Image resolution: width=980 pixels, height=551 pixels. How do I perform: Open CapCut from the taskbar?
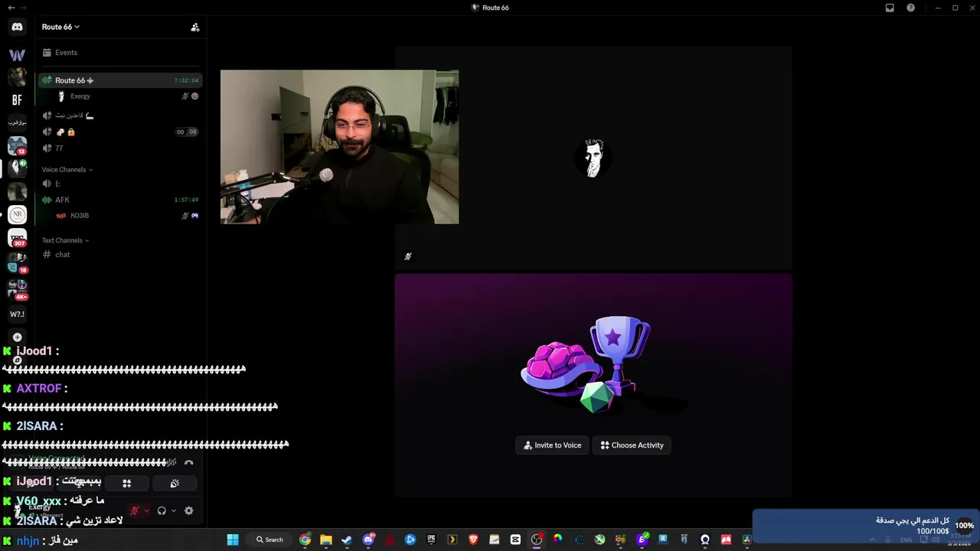coord(515,540)
